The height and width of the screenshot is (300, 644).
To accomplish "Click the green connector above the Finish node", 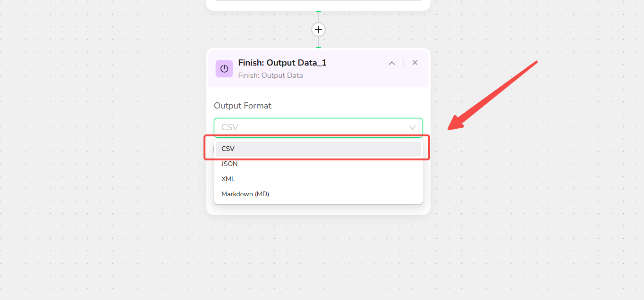I will tap(318, 47).
